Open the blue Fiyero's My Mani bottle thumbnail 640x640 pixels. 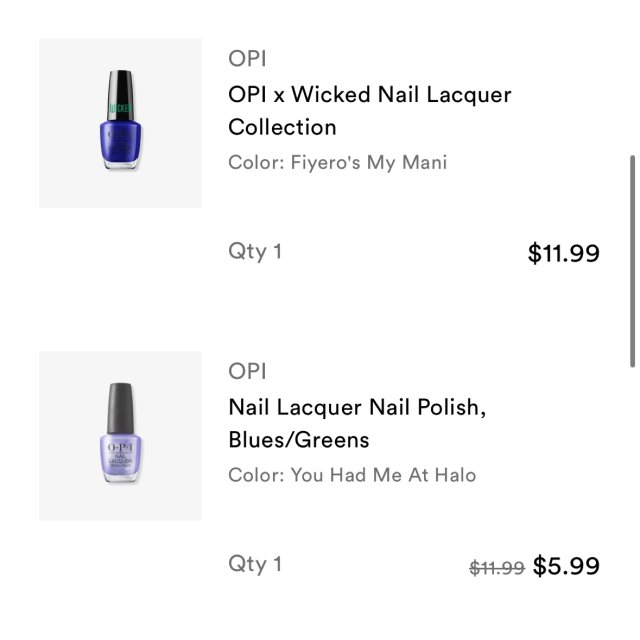click(x=120, y=123)
